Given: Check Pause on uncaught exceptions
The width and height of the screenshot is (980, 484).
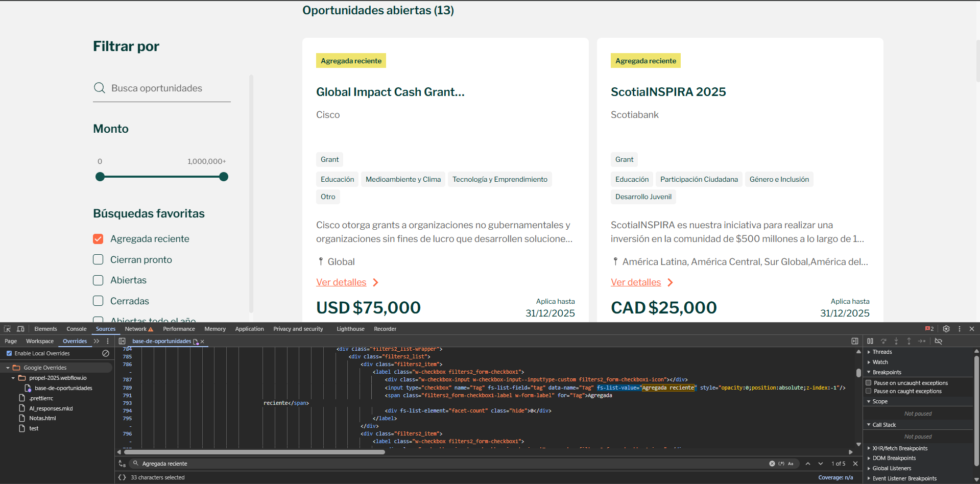Looking at the screenshot, I should coord(869,383).
